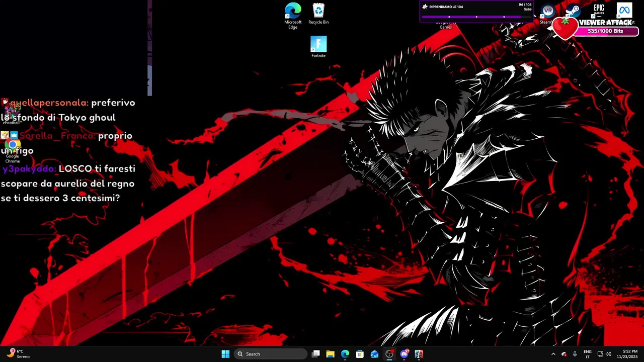The height and width of the screenshot is (362, 644).
Task: Click the 535/1000 Bits progress bar
Action: (x=605, y=31)
